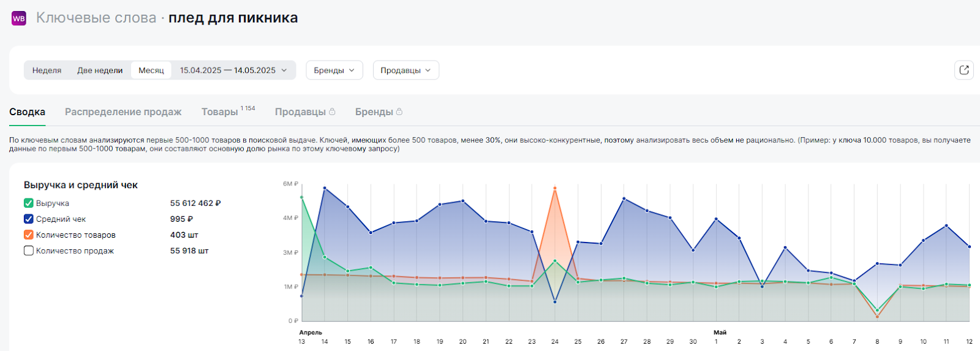Click the lock icon beside Продавцы tab

pyautogui.click(x=332, y=111)
